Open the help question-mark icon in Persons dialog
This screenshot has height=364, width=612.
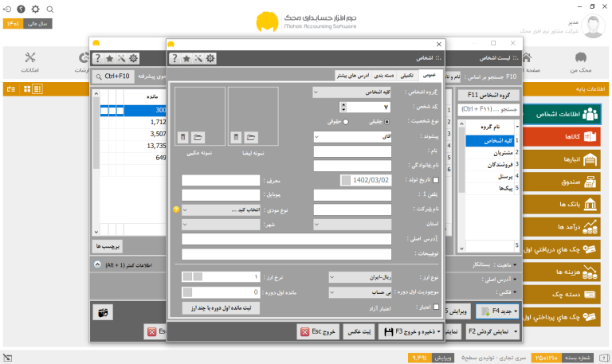click(x=175, y=58)
